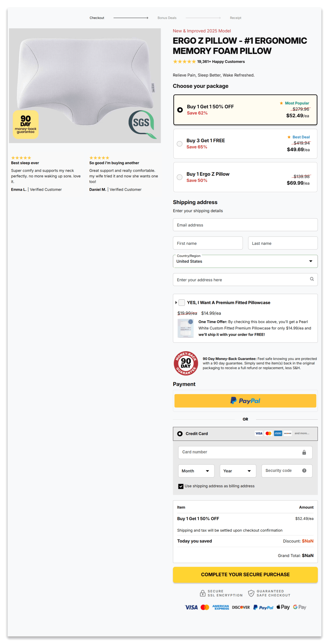The image size is (329, 644).
Task: Select the Buy 1 Ergo Z Pillow radio
Action: pos(180,177)
